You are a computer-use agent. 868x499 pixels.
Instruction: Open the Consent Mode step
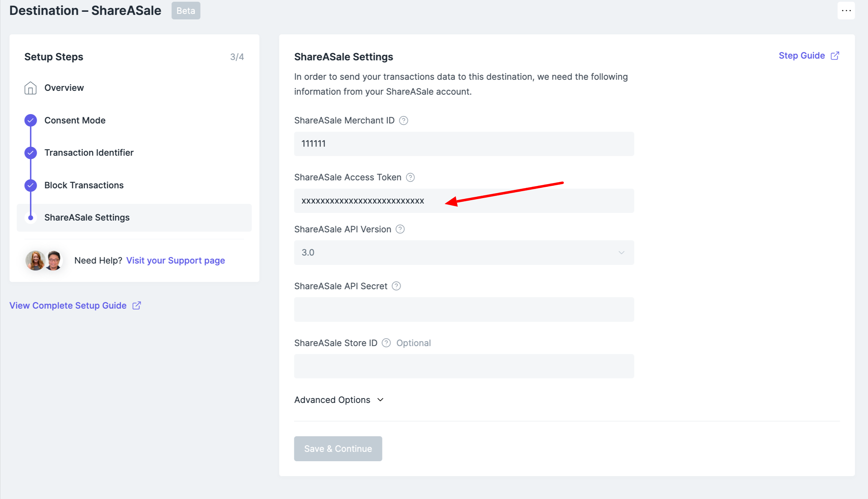pos(75,120)
